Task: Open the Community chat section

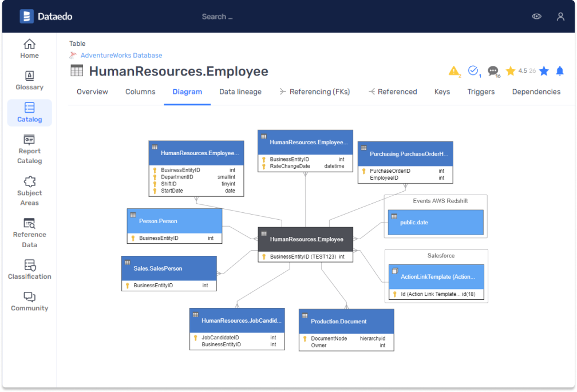Action: point(30,297)
